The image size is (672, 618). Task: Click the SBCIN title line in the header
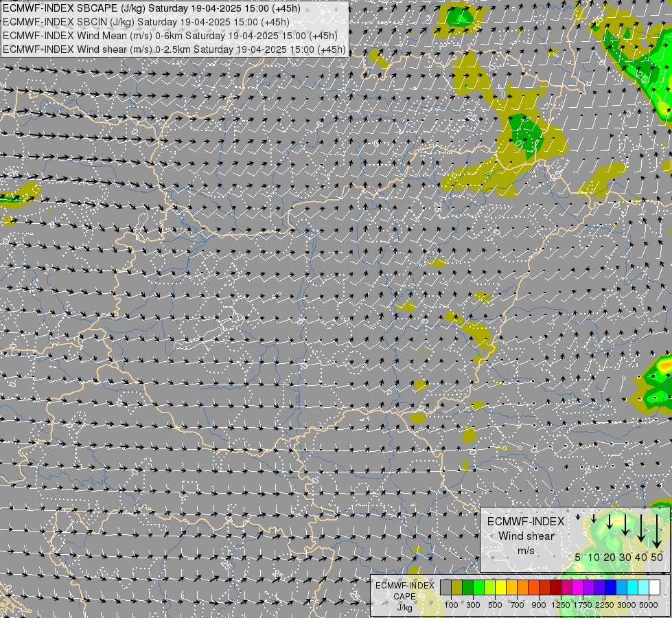pyautogui.click(x=146, y=22)
